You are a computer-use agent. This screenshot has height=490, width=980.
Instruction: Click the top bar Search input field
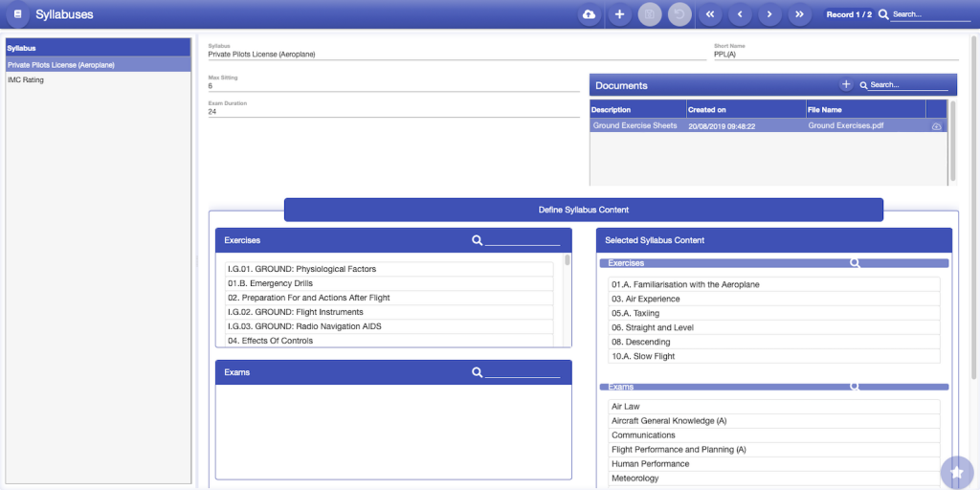pyautogui.click(x=930, y=14)
